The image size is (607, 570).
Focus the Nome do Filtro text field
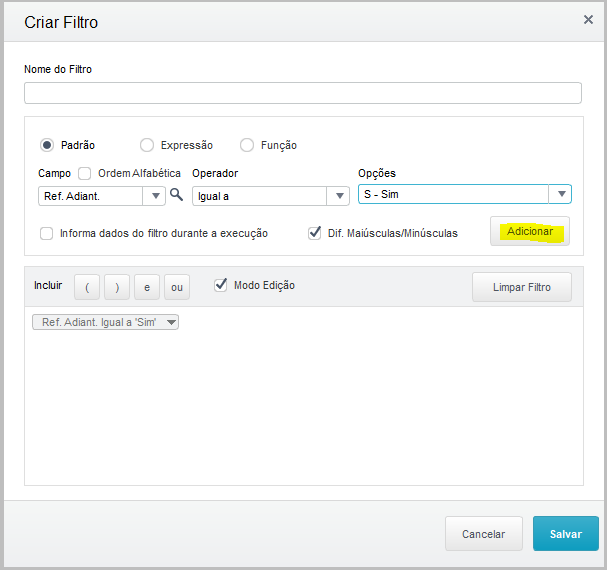[303, 93]
